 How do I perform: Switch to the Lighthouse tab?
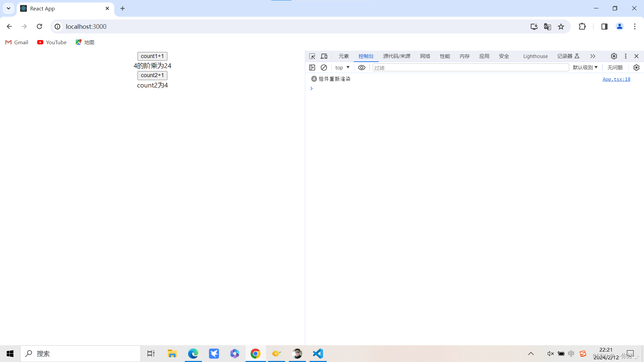click(x=535, y=56)
